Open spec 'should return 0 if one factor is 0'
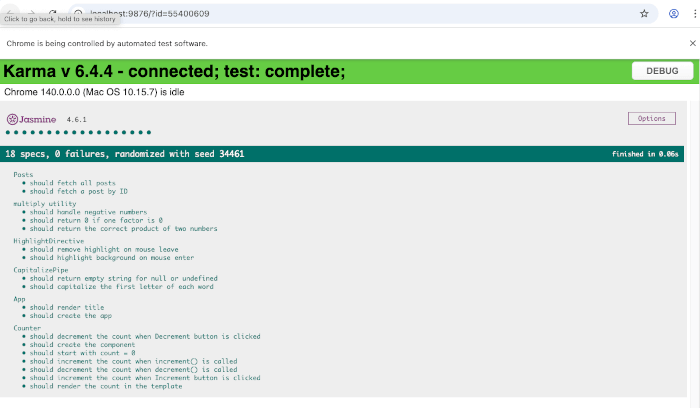Viewport: 700px width, 408px height. pos(96,220)
